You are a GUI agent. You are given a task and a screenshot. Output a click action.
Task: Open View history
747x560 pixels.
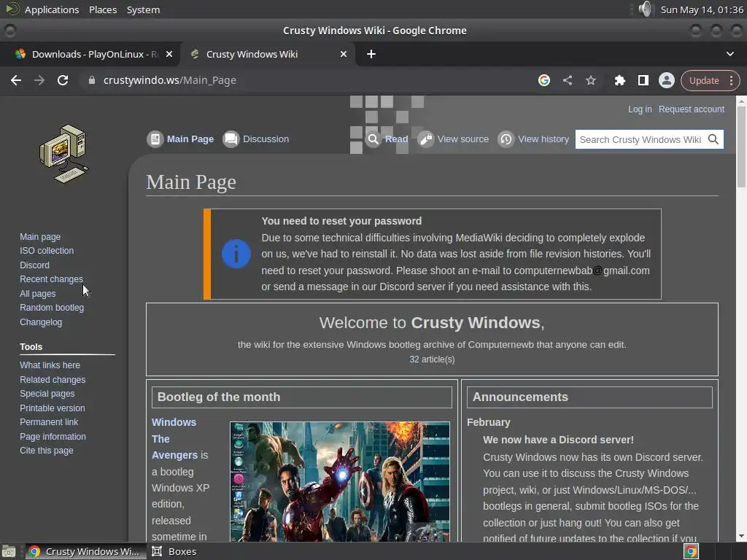(543, 139)
